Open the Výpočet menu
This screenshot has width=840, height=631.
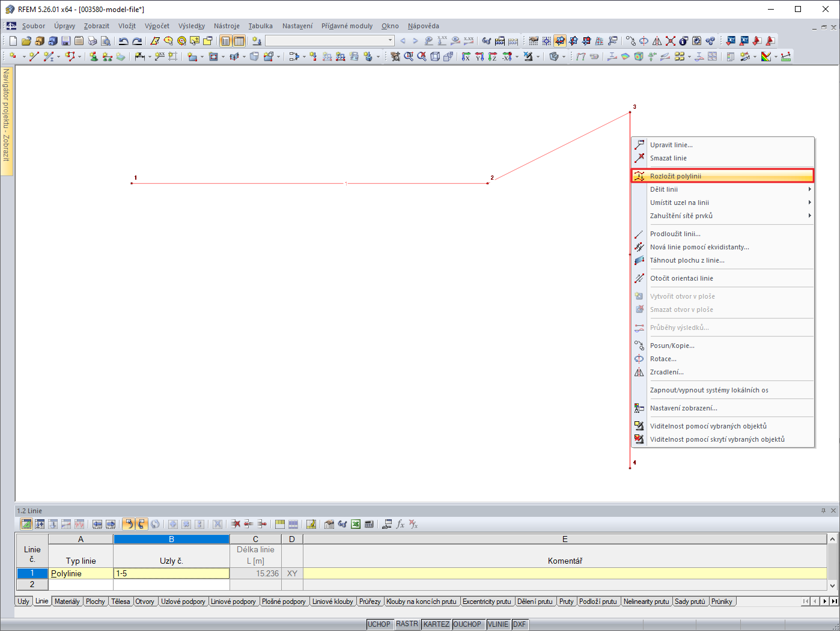click(157, 26)
